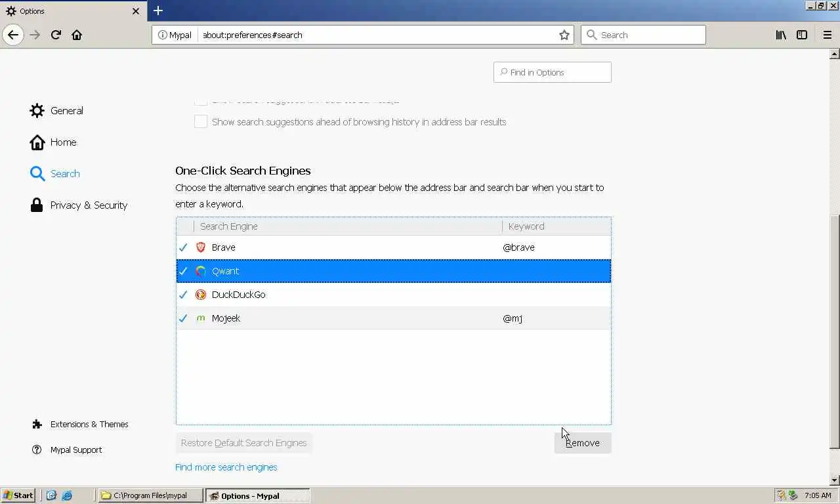
Task: Bookmark this page with the star icon
Action: (x=564, y=35)
